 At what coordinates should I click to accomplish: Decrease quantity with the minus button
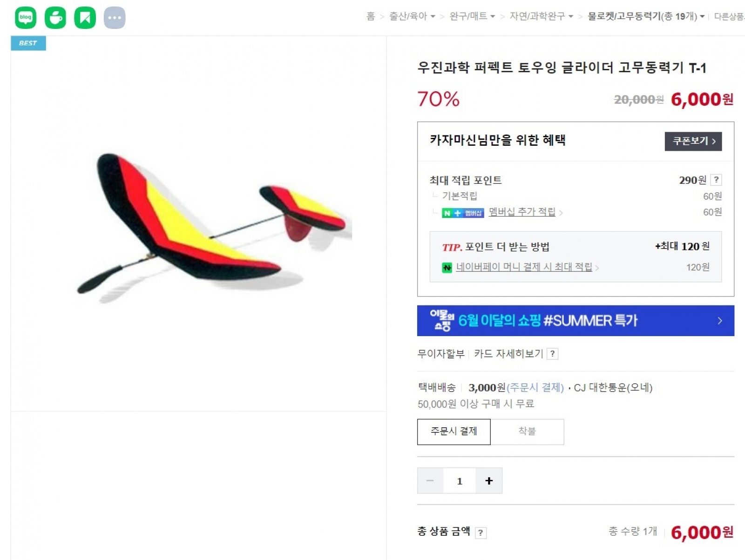click(430, 481)
